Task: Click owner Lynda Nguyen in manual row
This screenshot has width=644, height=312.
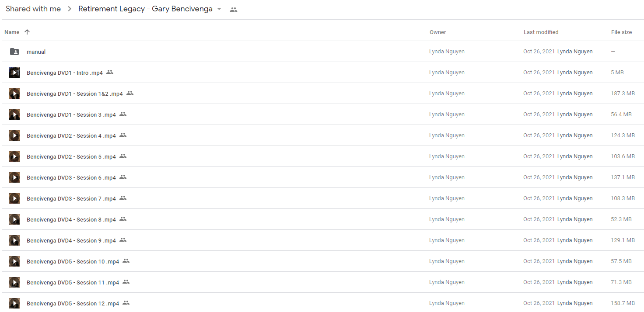Action: point(447,52)
